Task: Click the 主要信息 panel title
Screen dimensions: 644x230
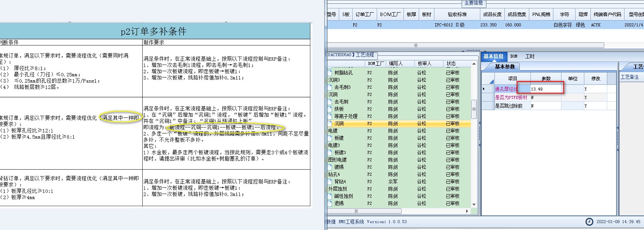Action: [473, 3]
